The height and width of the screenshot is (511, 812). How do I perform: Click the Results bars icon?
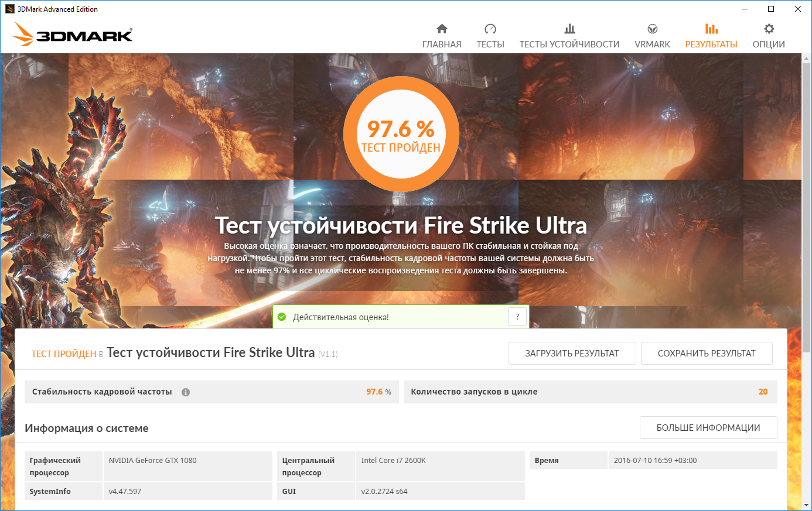711,29
